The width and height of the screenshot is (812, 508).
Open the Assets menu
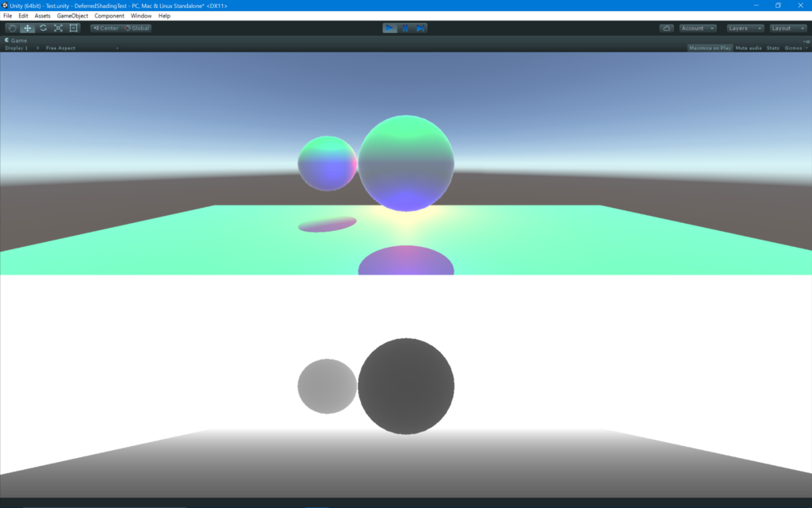[x=43, y=16]
